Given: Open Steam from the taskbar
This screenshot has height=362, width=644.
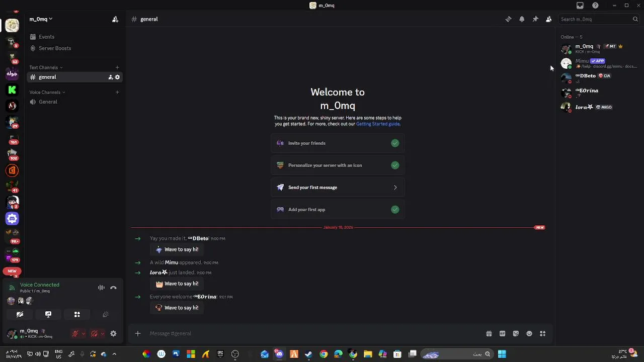Looking at the screenshot, I should (x=308, y=354).
